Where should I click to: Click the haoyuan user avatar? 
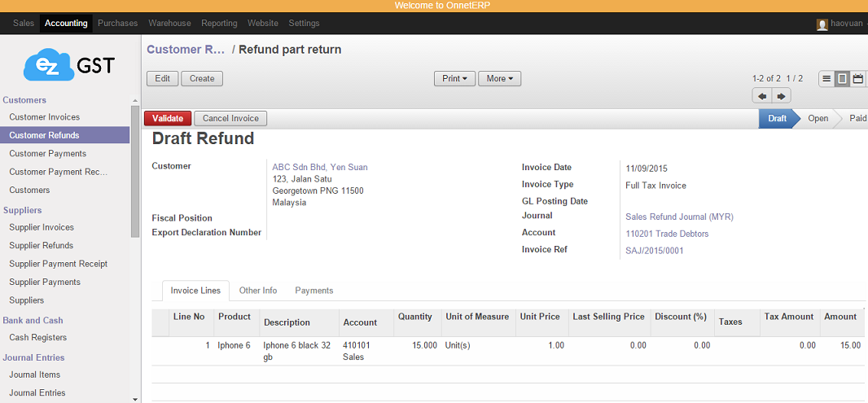pos(822,24)
